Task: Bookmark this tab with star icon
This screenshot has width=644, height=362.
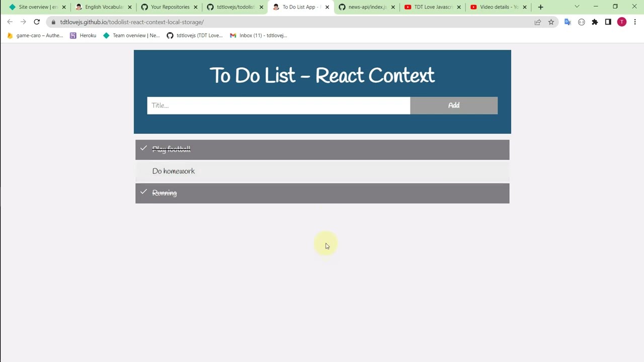Action: pos(551,22)
